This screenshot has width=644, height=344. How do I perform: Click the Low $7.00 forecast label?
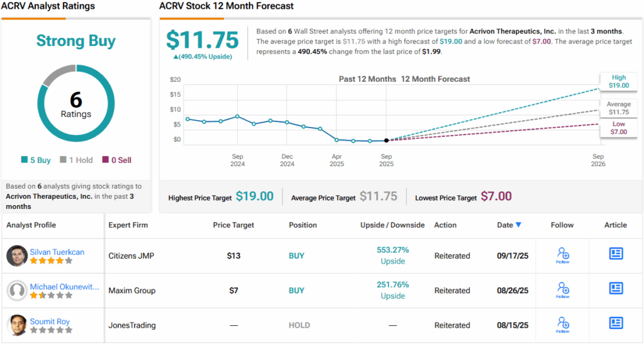[619, 128]
